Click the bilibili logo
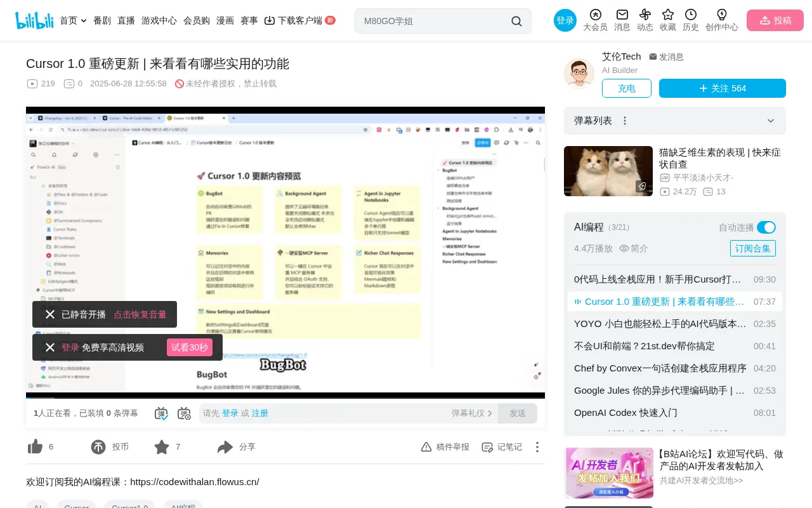Image resolution: width=812 pixels, height=508 pixels. (x=34, y=20)
